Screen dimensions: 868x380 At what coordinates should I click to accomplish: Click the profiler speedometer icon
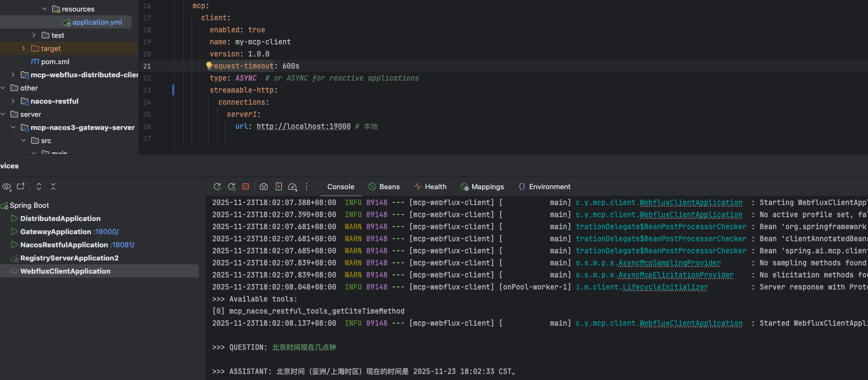(x=293, y=186)
